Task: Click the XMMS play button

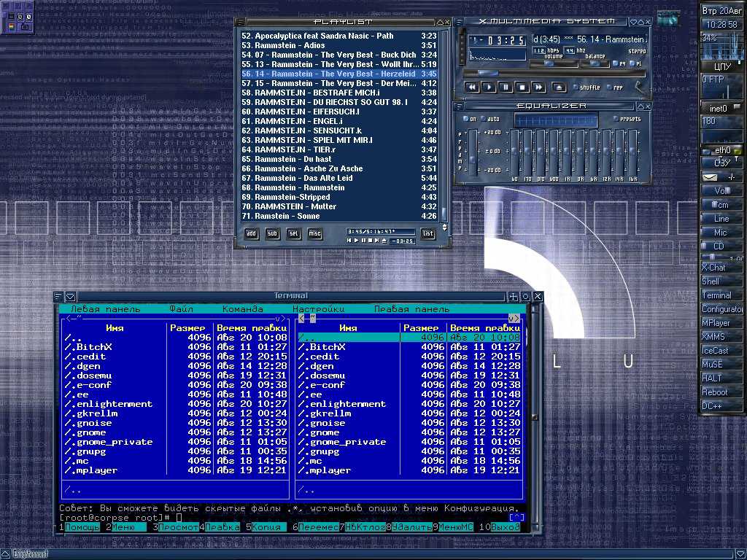Action: tap(489, 87)
